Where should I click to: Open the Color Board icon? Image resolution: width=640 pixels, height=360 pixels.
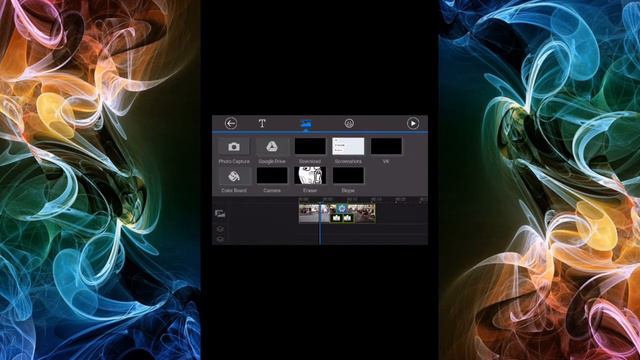pos(234,176)
